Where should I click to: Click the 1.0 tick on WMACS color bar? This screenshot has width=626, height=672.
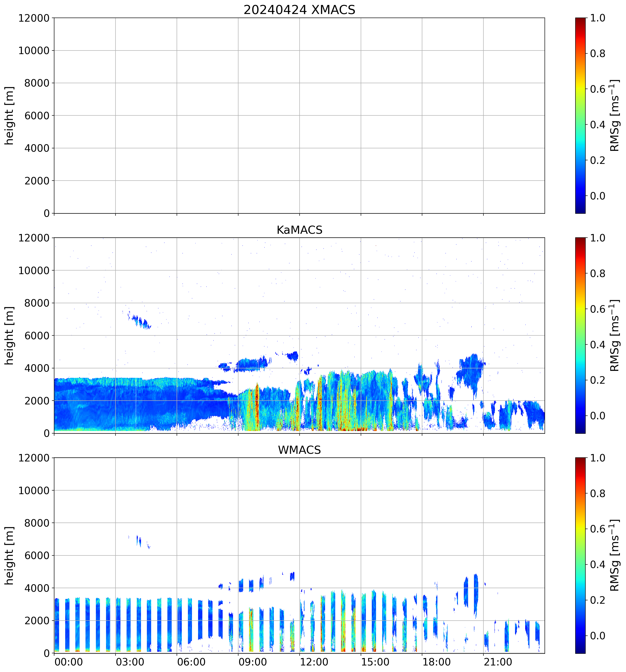pyautogui.click(x=598, y=458)
